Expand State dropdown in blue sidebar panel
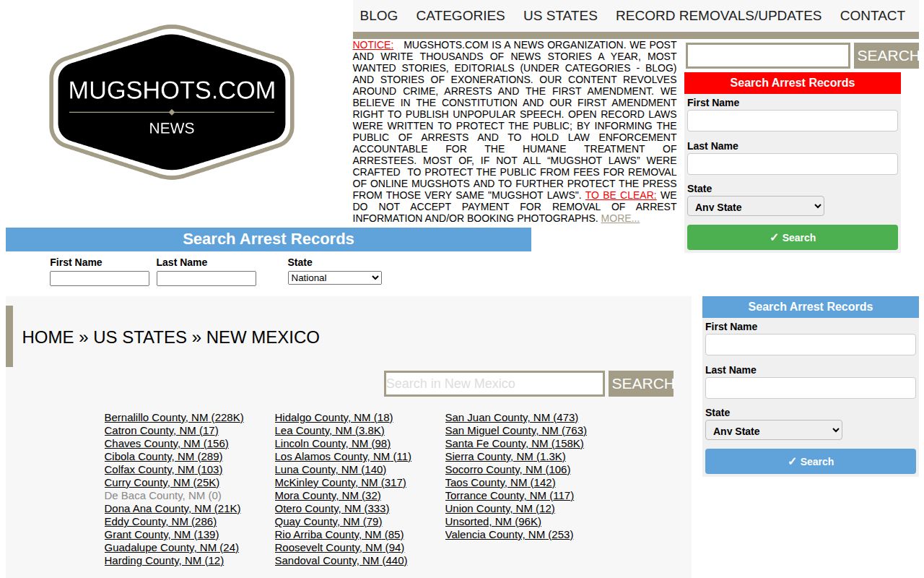The image size is (924, 578). tap(773, 431)
